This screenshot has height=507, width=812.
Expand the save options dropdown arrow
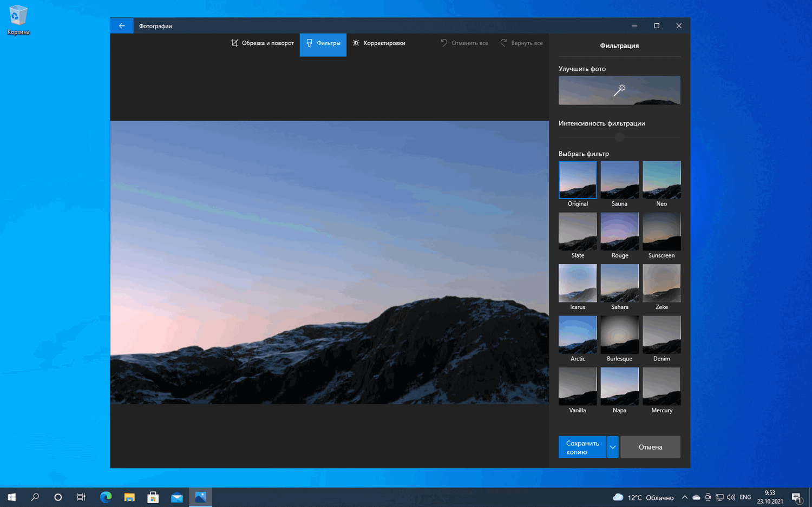click(613, 447)
